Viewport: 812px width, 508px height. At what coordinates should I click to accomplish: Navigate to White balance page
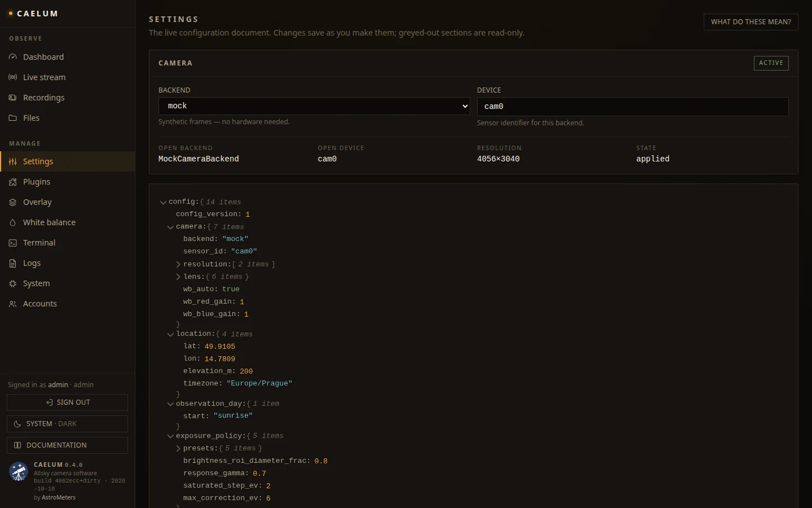point(67,222)
